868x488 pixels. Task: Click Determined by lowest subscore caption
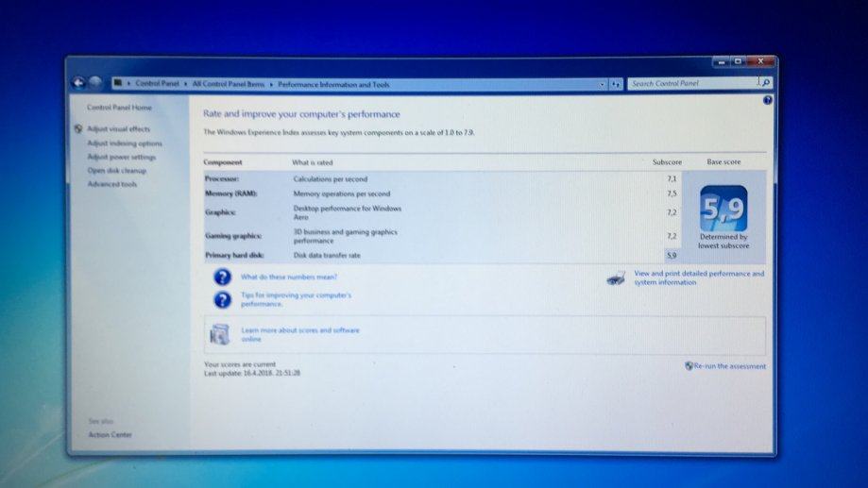(x=723, y=242)
